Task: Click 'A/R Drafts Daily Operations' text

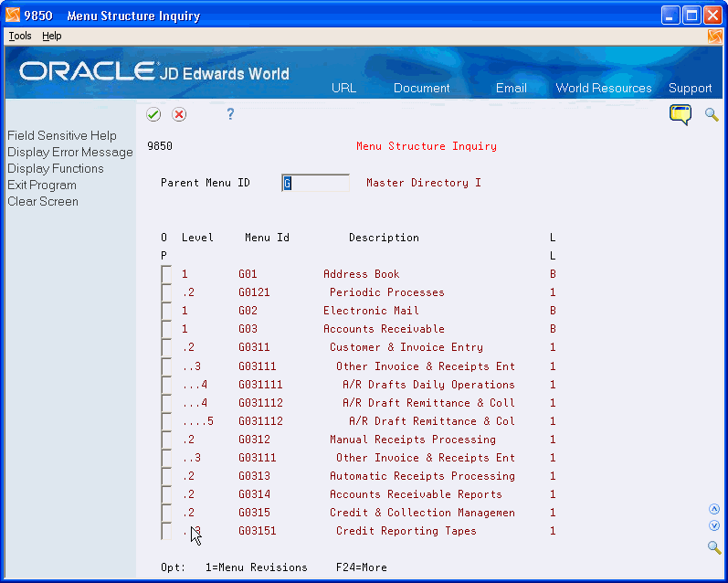Action: 428,385
